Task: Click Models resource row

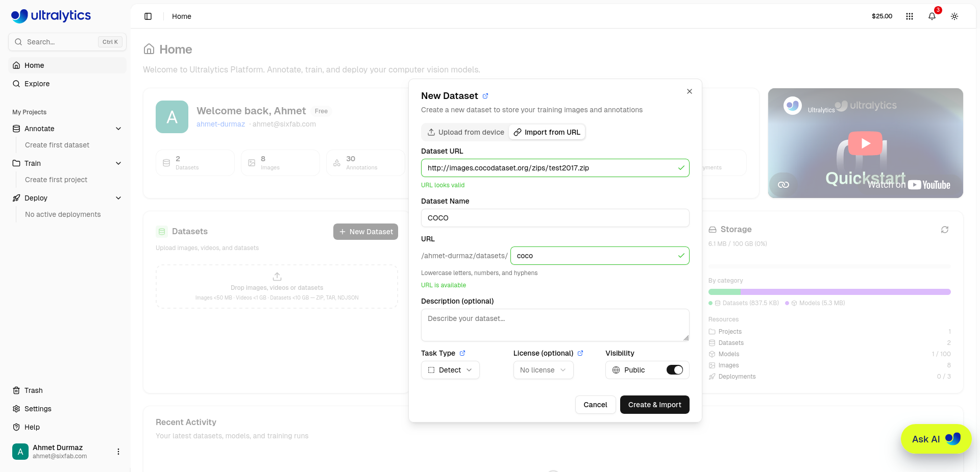Action: [x=829, y=354]
